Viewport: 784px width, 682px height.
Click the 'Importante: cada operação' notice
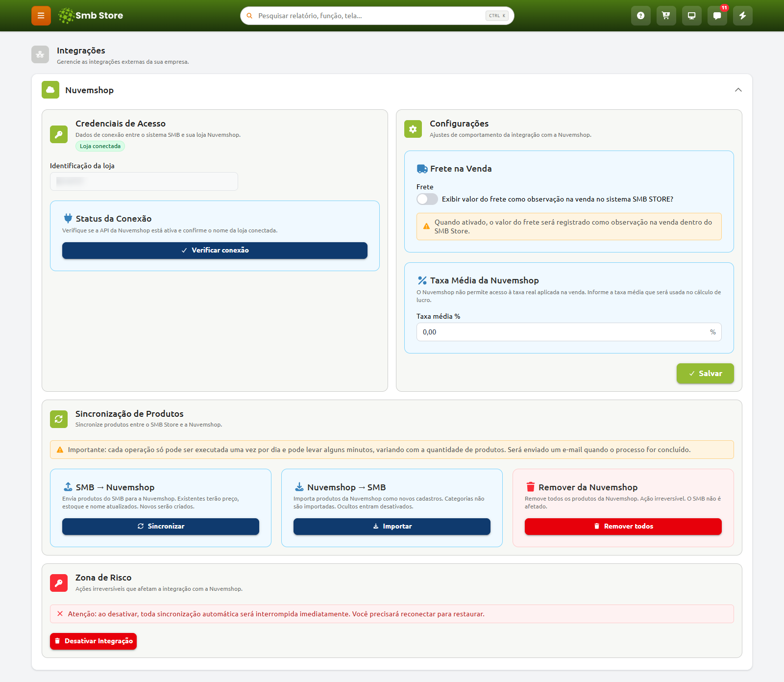click(x=379, y=450)
